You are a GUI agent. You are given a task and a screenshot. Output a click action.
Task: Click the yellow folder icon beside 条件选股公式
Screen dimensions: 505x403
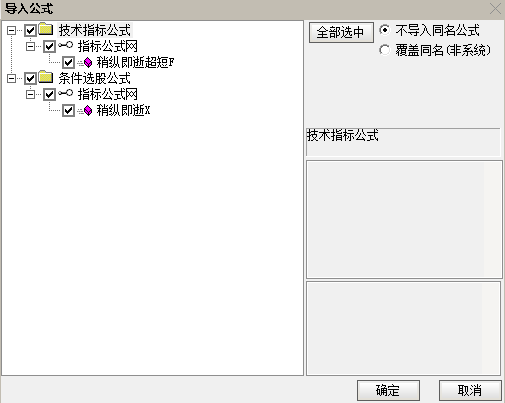46,77
